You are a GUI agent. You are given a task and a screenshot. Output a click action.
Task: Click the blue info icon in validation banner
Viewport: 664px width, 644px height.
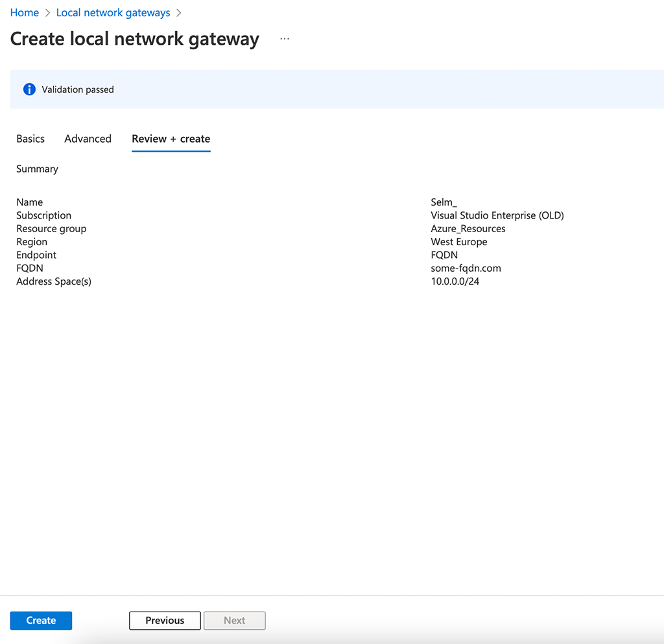29,89
